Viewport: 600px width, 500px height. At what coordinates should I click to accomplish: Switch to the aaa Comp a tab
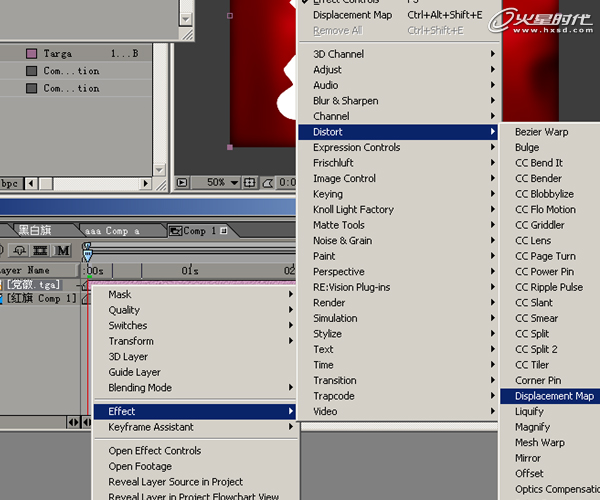[118, 231]
